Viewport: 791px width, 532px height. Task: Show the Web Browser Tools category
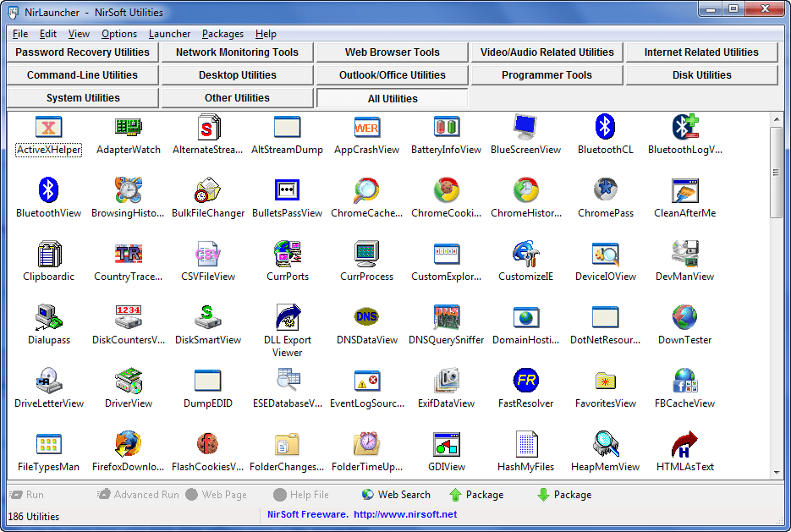click(392, 52)
